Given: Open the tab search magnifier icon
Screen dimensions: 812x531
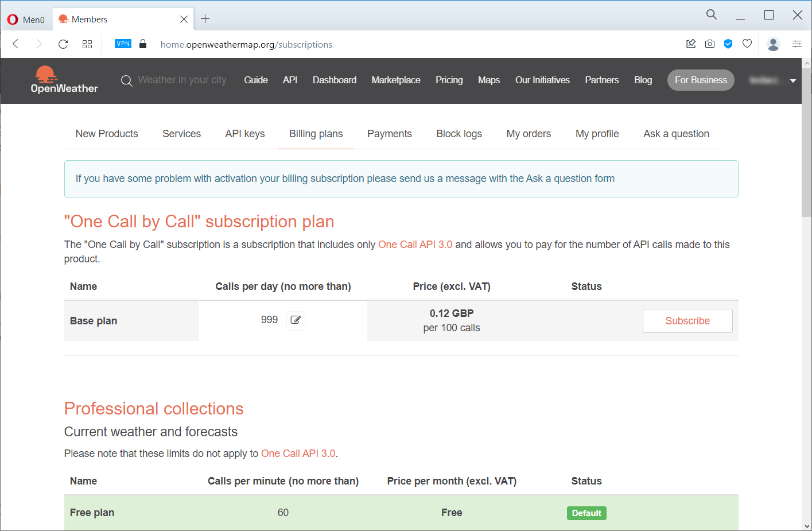Looking at the screenshot, I should click(x=712, y=15).
